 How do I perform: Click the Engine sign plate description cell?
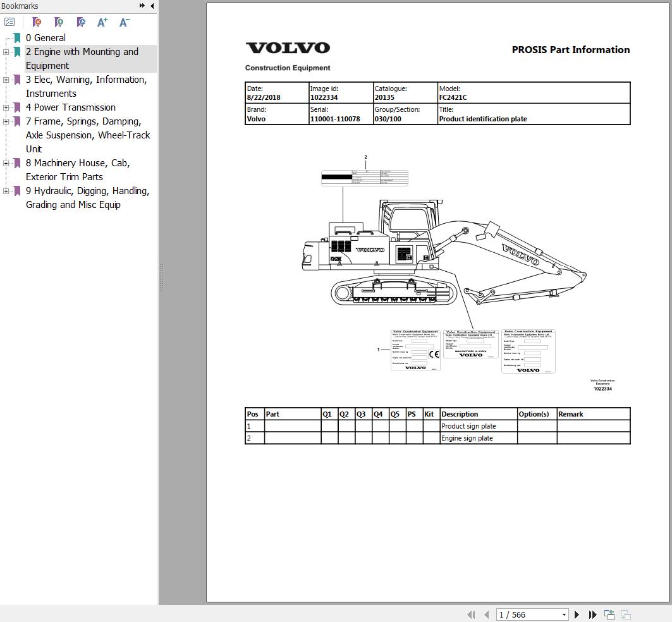point(479,438)
